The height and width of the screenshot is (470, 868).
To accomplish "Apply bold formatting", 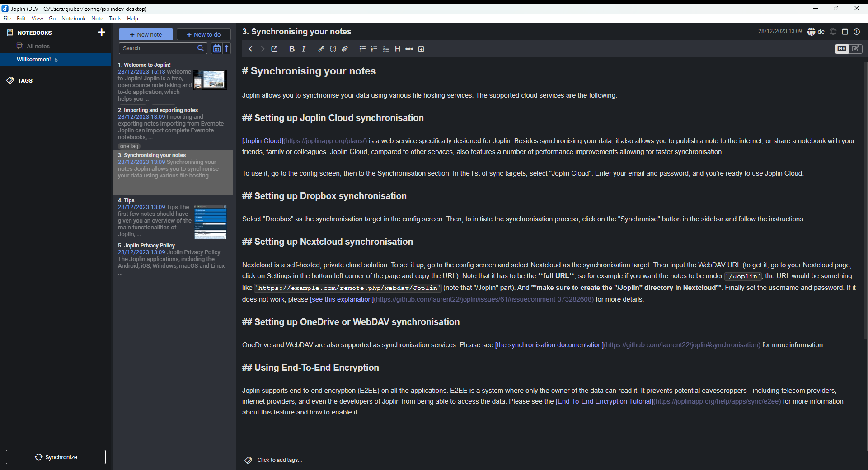I will point(292,49).
